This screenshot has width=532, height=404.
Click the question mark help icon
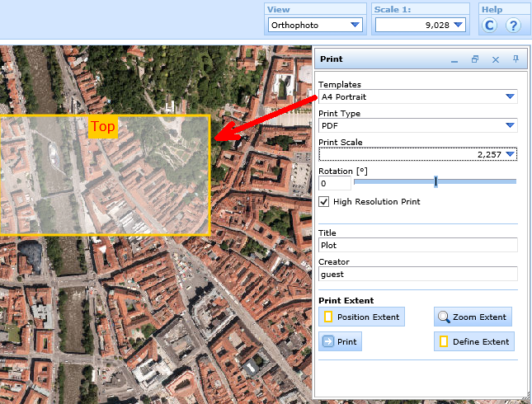(x=513, y=25)
